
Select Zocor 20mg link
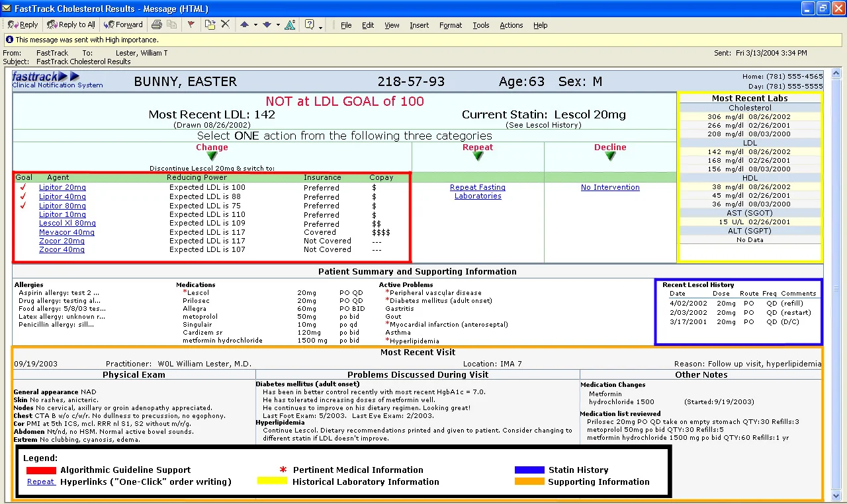[x=62, y=241]
